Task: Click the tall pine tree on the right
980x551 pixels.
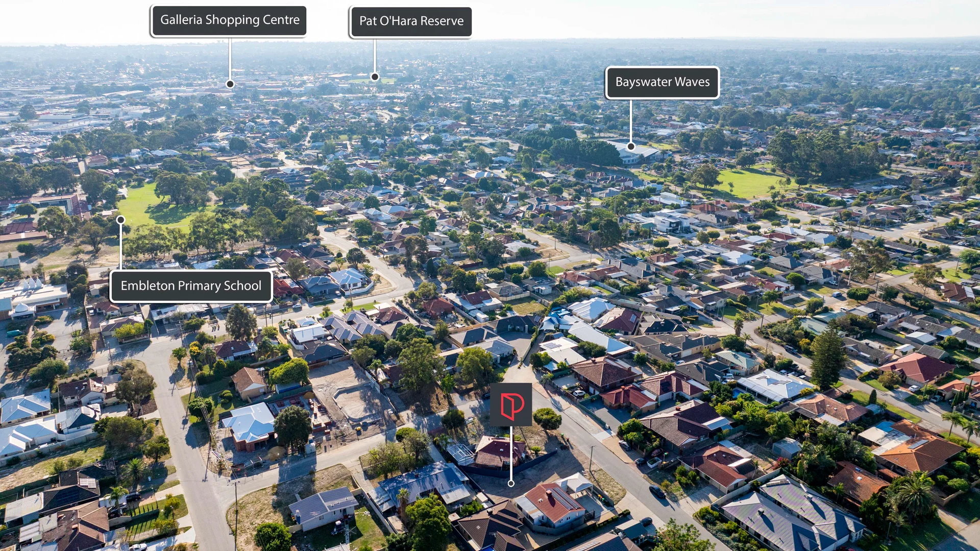Action: 826,357
